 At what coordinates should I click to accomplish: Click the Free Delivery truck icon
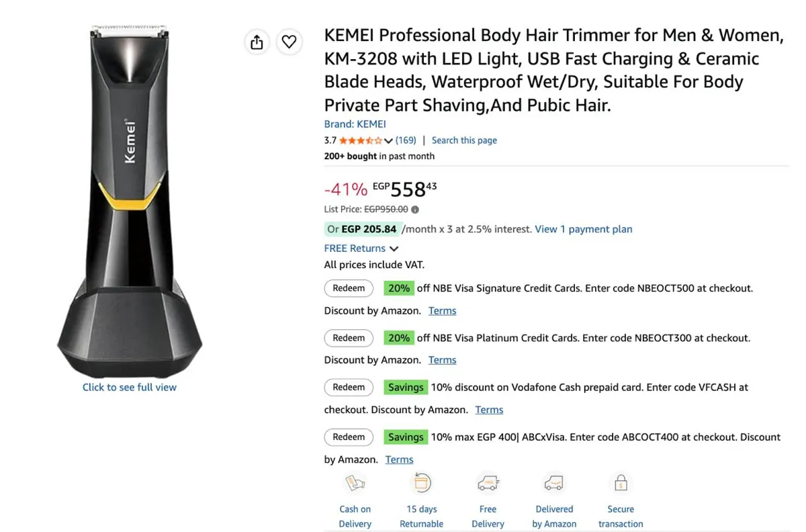(x=488, y=483)
